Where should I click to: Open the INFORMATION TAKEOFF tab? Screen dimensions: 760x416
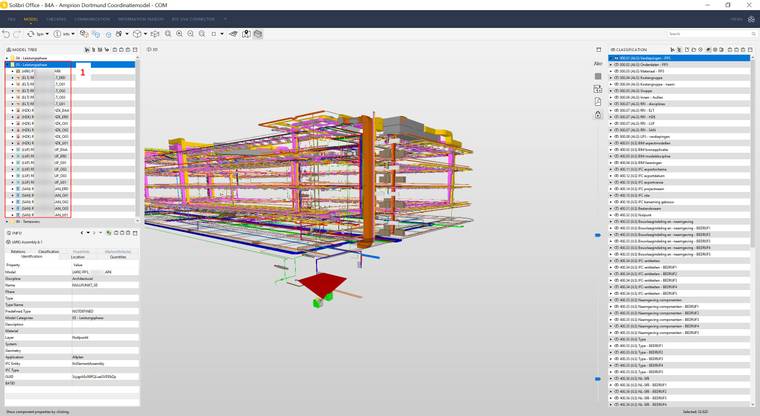(x=141, y=19)
